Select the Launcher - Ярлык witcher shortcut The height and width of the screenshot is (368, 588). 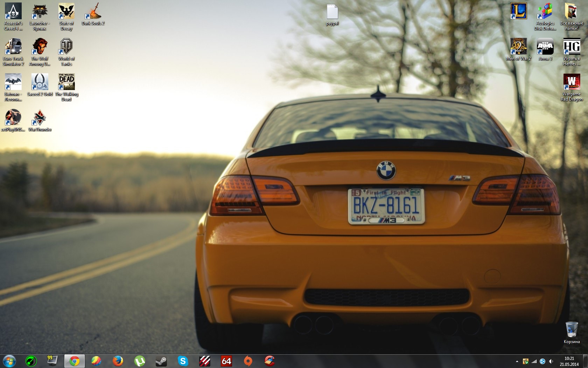pyautogui.click(x=40, y=16)
